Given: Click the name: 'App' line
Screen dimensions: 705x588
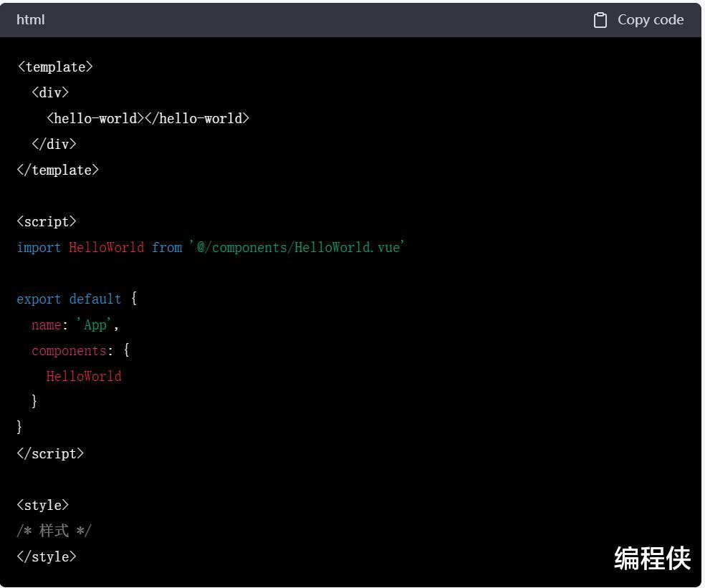Looking at the screenshot, I should tap(75, 324).
